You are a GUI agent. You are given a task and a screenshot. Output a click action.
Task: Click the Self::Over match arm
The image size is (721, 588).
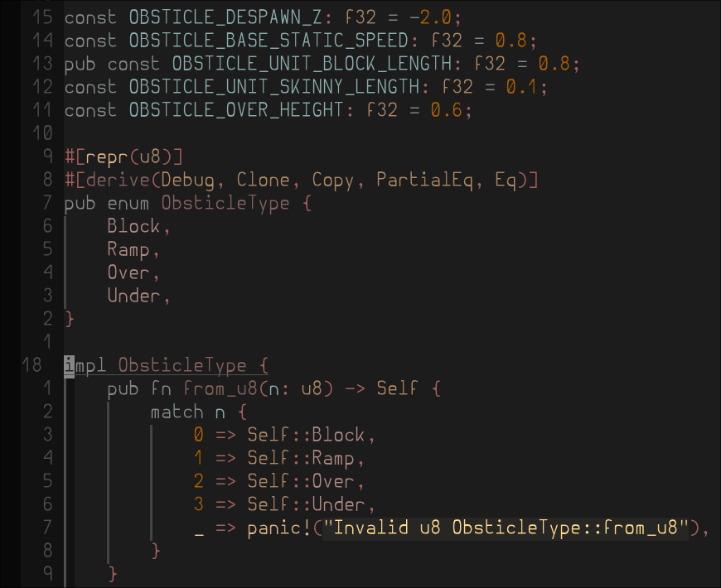coord(306,481)
